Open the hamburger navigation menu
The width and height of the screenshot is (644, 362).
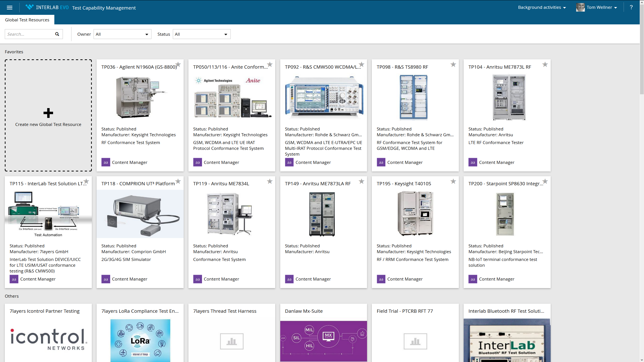10,8
